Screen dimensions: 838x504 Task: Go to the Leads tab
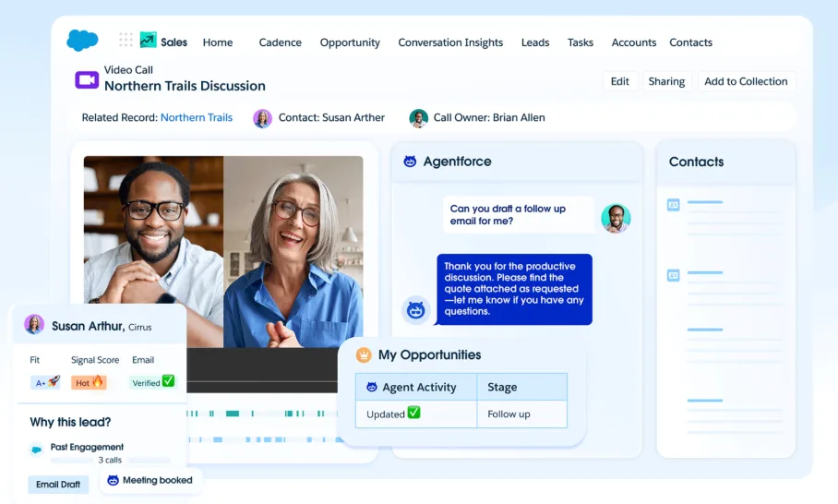535,42
